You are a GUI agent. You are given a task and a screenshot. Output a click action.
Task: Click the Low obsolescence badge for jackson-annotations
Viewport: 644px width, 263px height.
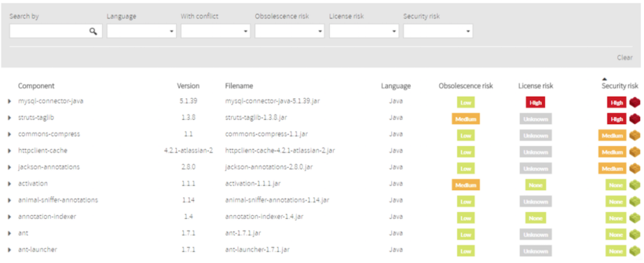point(466,168)
